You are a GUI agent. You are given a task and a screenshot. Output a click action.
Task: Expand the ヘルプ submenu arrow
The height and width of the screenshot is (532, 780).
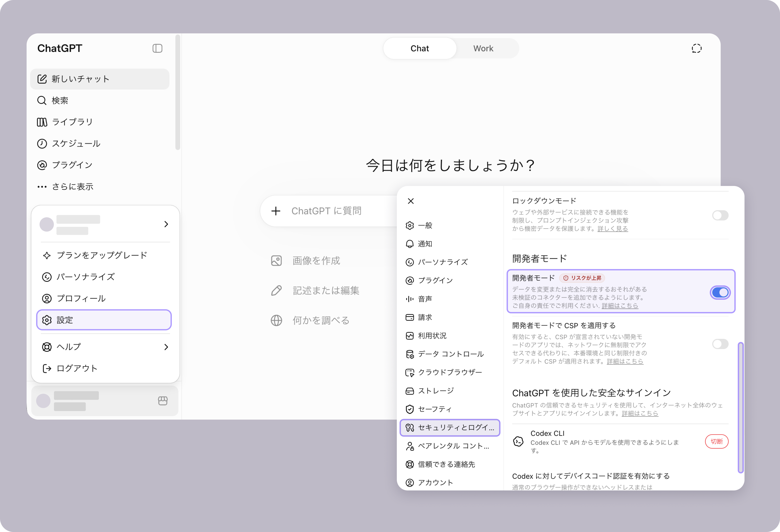click(166, 347)
